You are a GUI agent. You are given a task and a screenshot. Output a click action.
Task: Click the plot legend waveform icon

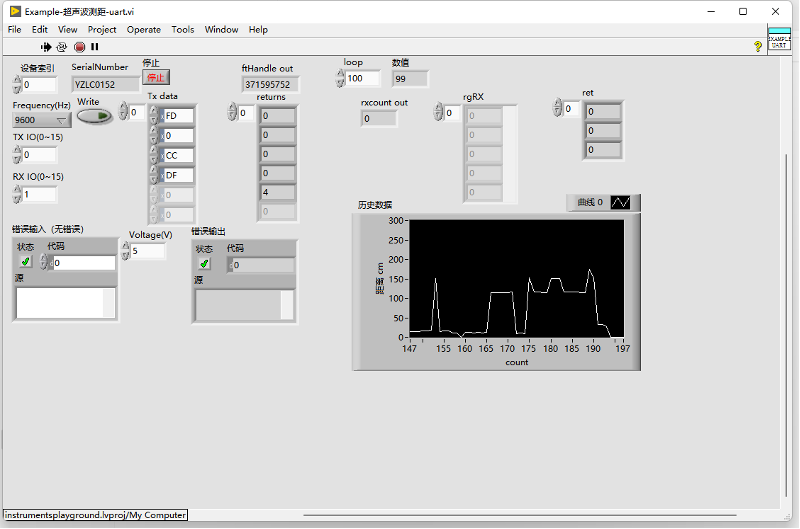click(x=621, y=202)
